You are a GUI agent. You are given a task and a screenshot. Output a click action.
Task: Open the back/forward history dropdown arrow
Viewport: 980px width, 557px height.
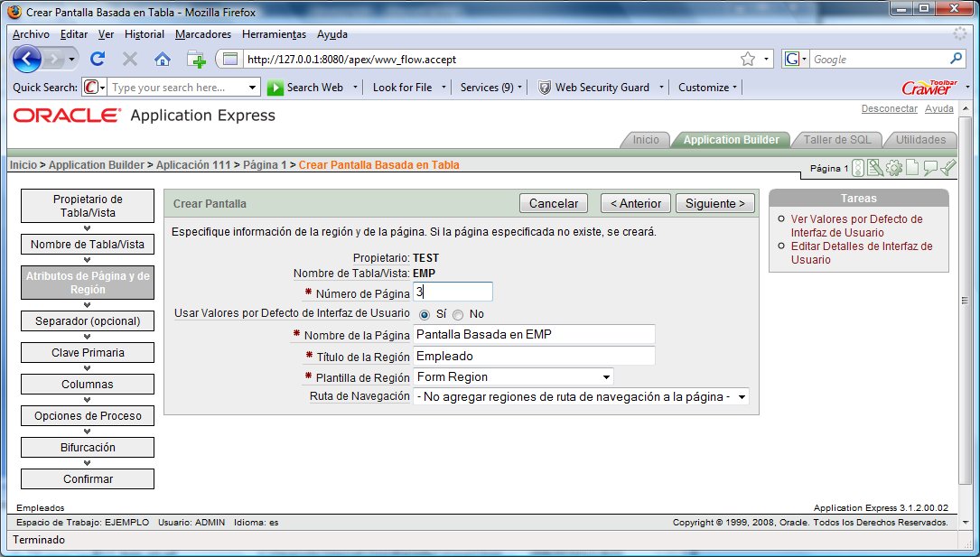[72, 60]
